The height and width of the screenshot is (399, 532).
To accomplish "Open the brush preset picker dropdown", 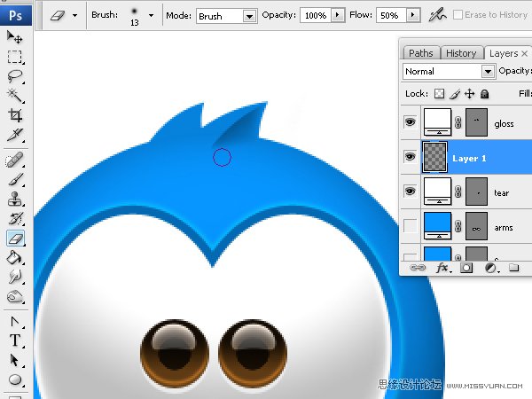I will tap(151, 15).
